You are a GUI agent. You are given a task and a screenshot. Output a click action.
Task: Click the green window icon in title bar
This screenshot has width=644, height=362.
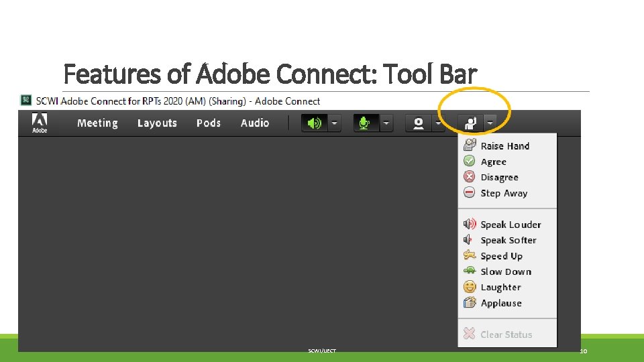click(x=26, y=100)
